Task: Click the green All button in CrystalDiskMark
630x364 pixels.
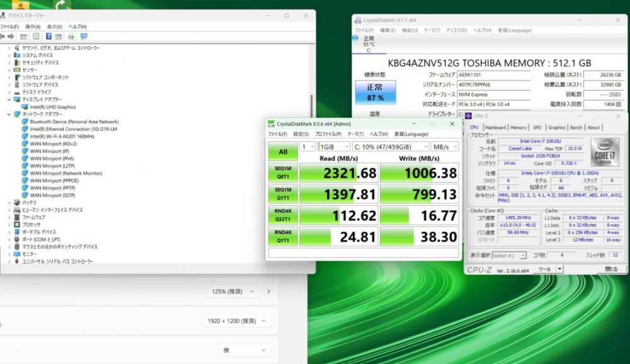Action: click(x=283, y=152)
